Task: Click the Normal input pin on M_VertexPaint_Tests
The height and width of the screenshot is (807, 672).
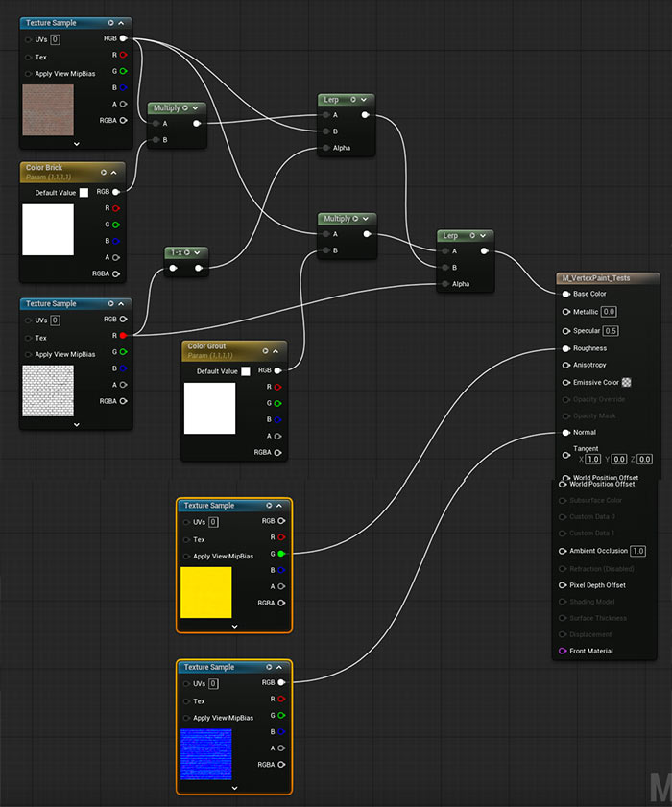Action: (565, 432)
